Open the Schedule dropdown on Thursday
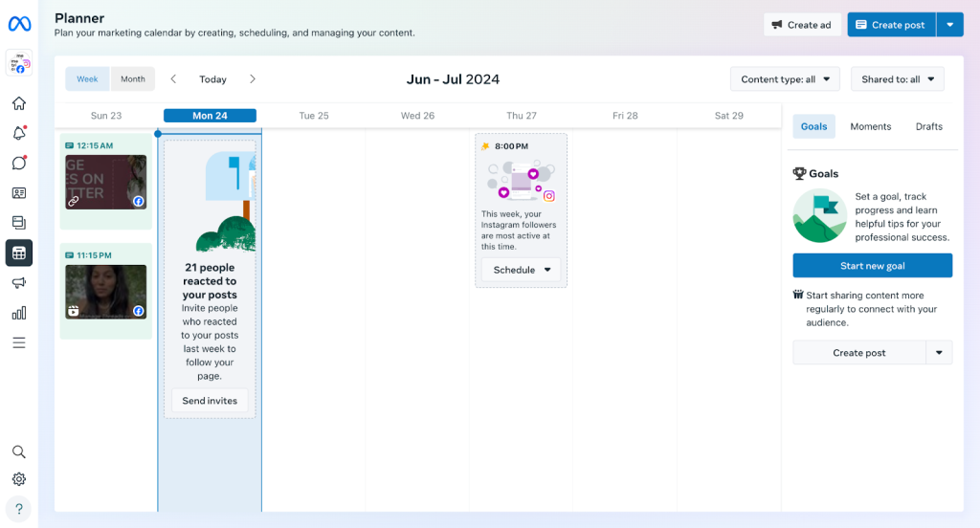 [522, 270]
